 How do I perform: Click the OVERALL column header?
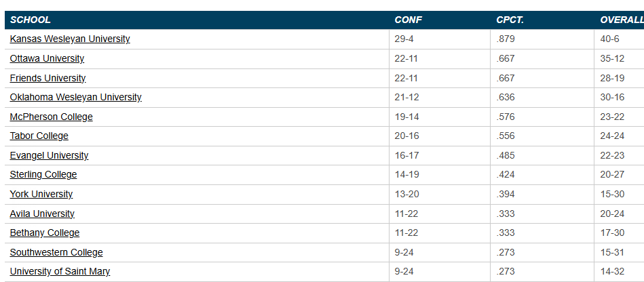pyautogui.click(x=621, y=20)
